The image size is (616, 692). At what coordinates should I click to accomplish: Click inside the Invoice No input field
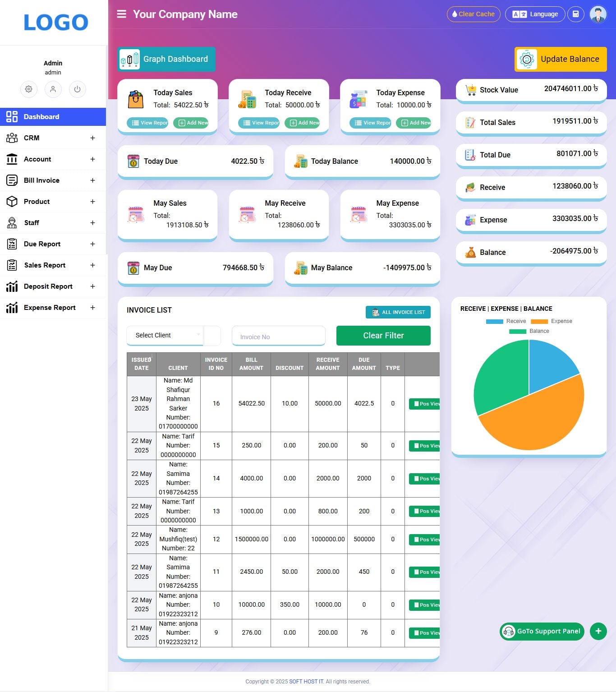[278, 337]
